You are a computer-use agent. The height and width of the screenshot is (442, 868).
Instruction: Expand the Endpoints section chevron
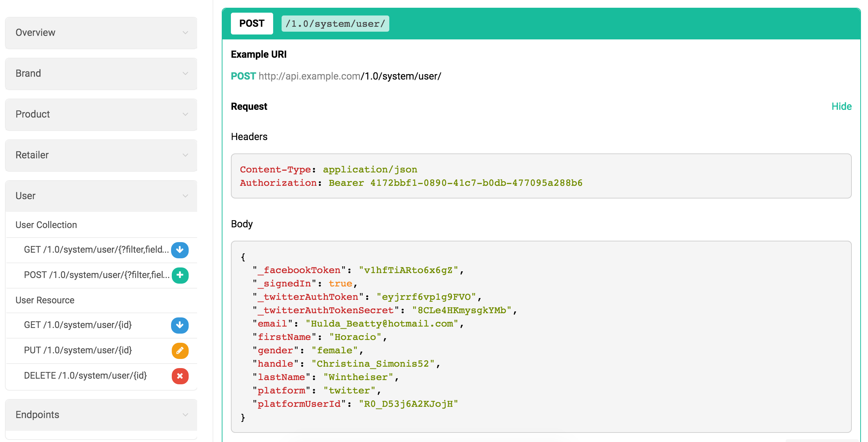(x=185, y=415)
